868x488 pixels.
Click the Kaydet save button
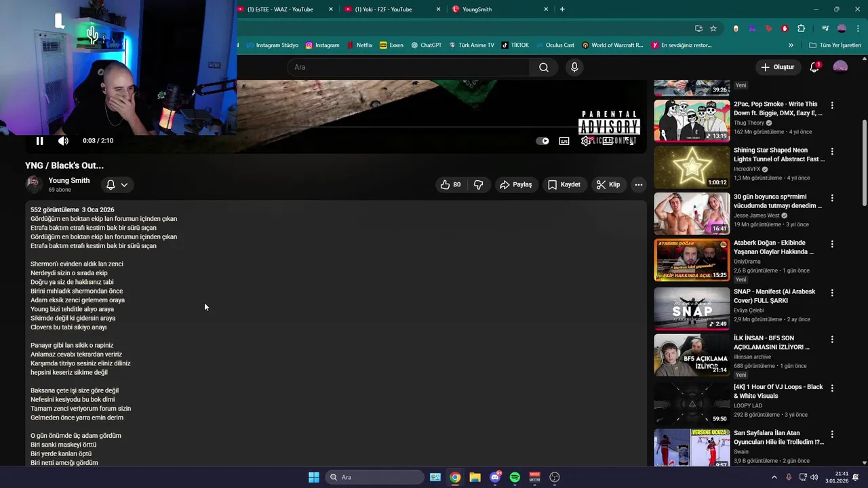click(564, 184)
